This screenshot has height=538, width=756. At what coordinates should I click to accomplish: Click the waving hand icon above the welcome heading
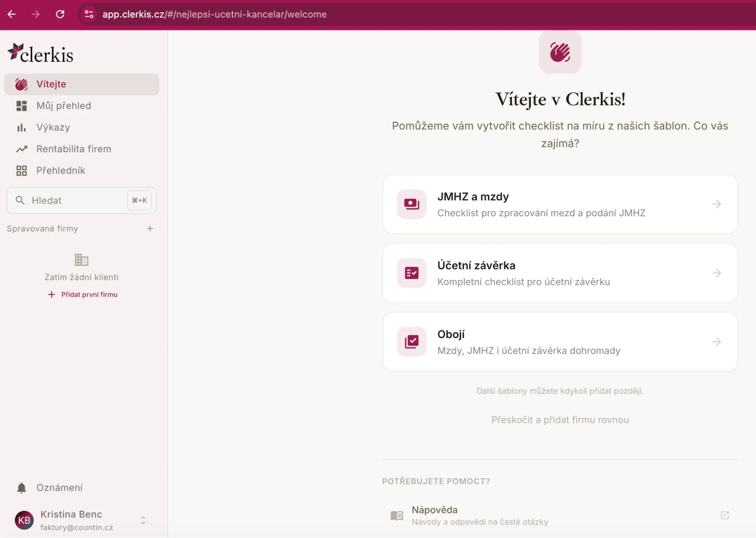click(x=560, y=52)
